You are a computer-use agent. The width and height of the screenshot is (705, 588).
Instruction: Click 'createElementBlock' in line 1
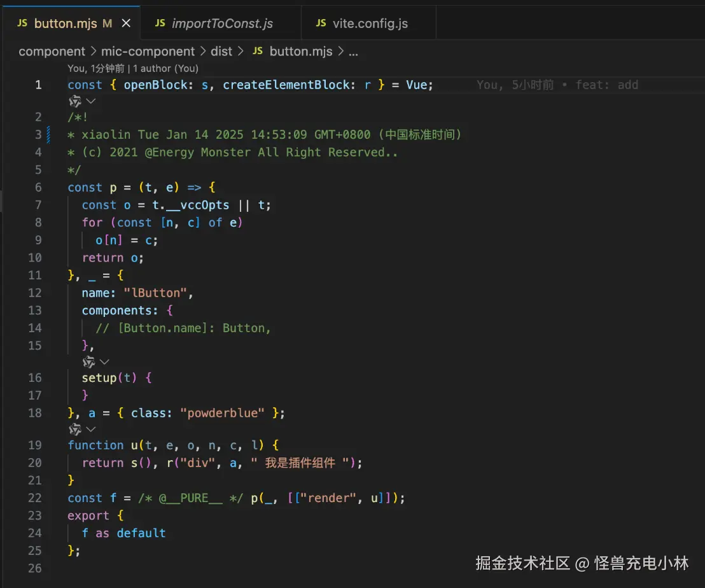click(x=286, y=85)
